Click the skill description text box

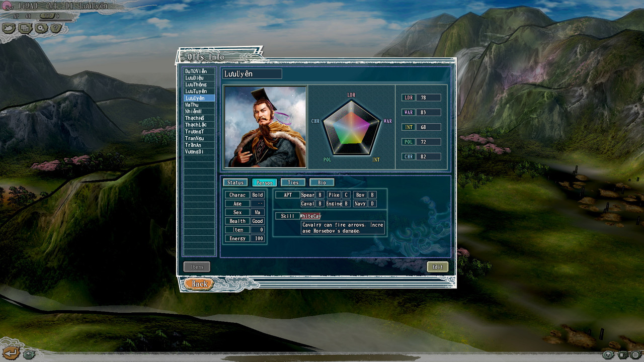tap(343, 228)
